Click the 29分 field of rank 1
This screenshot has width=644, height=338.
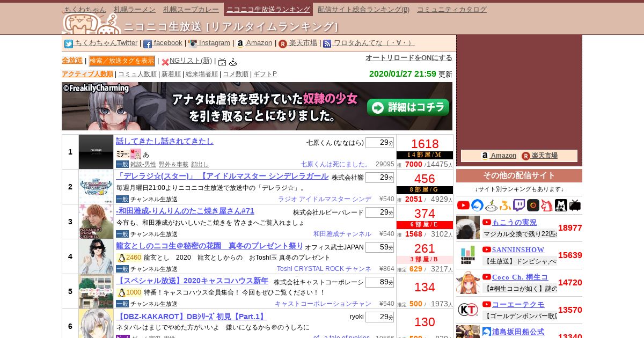[x=379, y=143]
